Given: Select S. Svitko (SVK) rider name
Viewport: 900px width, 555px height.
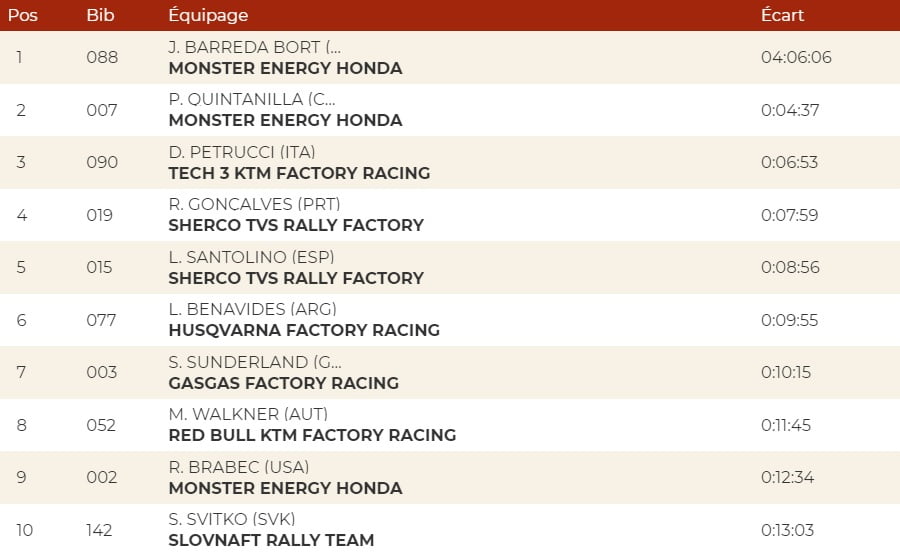Looking at the screenshot, I should 232,519.
